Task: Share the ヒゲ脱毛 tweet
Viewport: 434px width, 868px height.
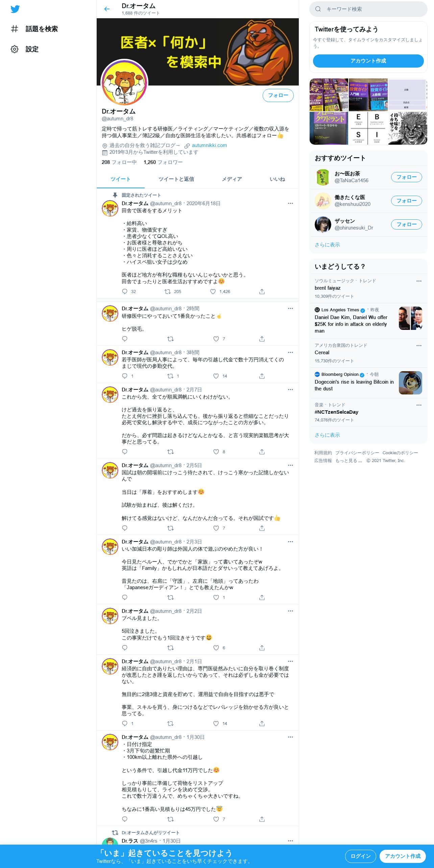Action: click(x=262, y=339)
